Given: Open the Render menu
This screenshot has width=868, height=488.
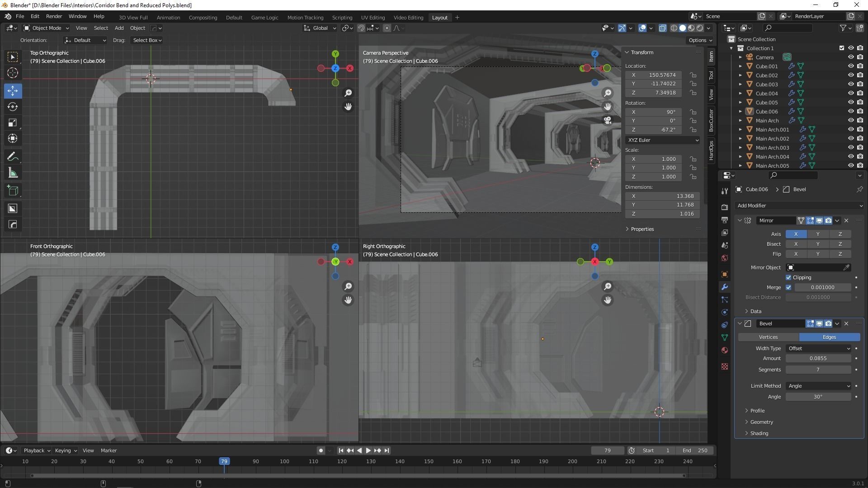Looking at the screenshot, I should [x=54, y=16].
